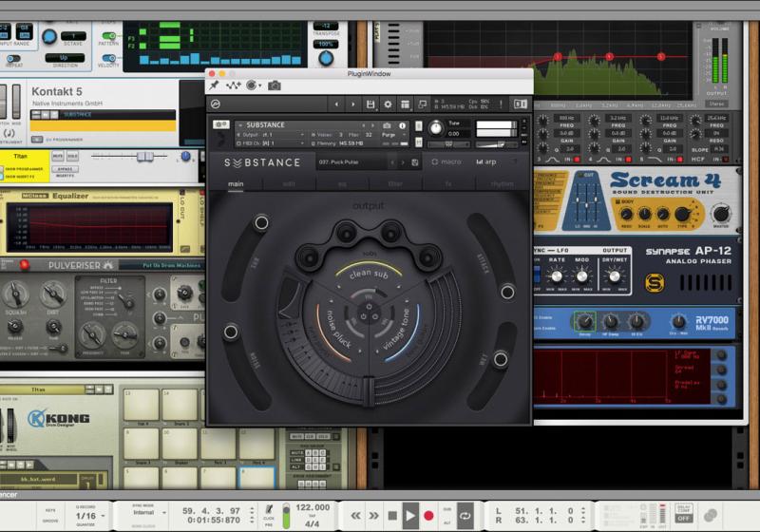The height and width of the screenshot is (532, 760).
Task: Click the Mute button on Titan mixer strip
Action: (58, 156)
